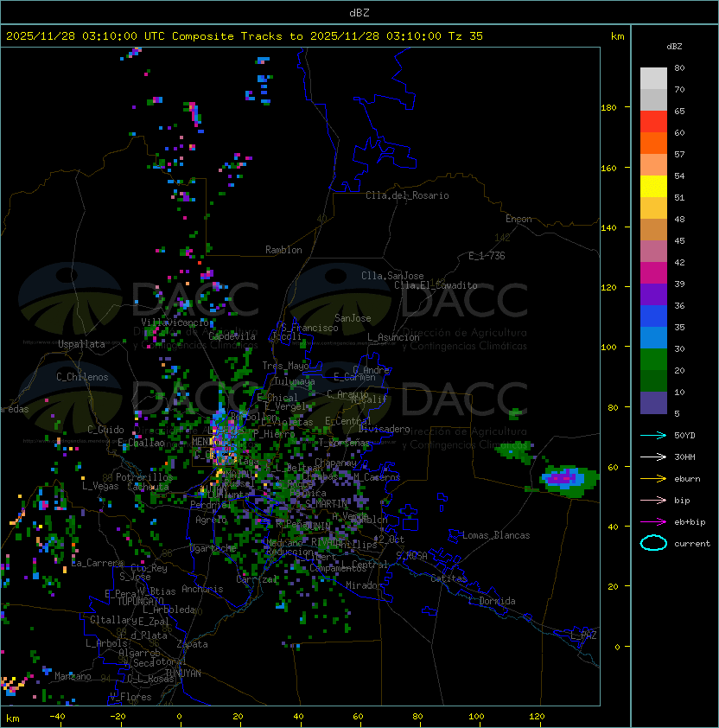
Task: Click the pink bip arrow in legend
Action: tap(653, 500)
